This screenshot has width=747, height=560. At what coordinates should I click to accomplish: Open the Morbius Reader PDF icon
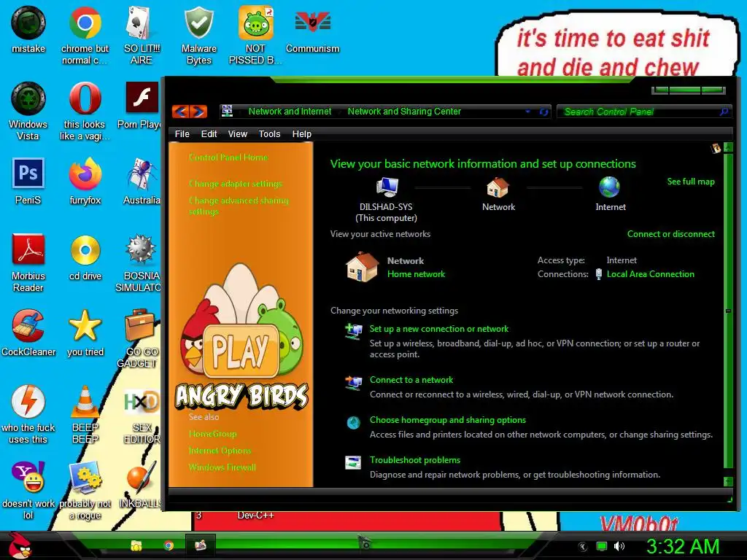coord(28,262)
